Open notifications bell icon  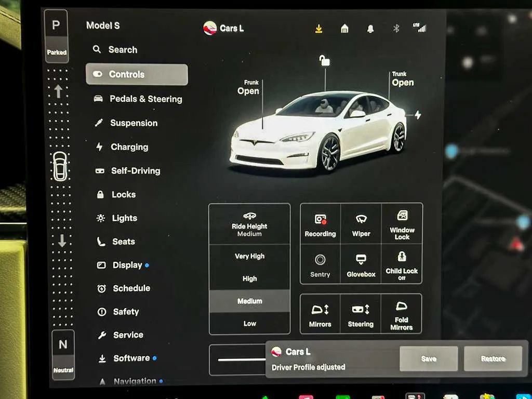click(370, 29)
